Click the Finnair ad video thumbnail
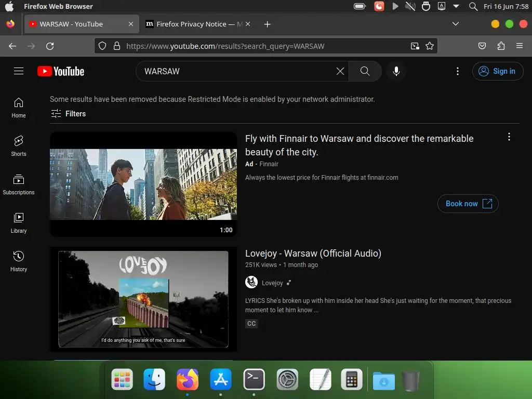 143,184
